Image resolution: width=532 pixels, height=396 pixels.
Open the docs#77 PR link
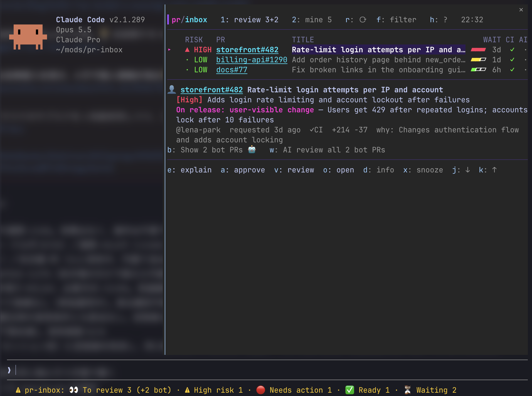click(x=232, y=70)
